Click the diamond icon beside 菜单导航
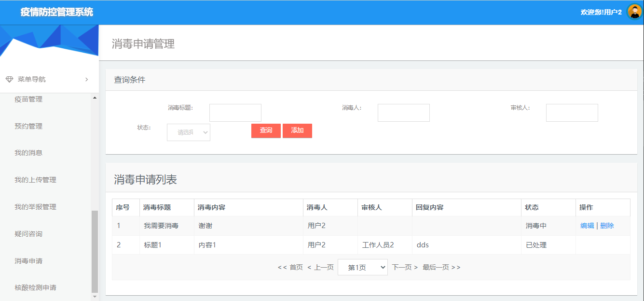The height and width of the screenshot is (301, 644). point(9,79)
